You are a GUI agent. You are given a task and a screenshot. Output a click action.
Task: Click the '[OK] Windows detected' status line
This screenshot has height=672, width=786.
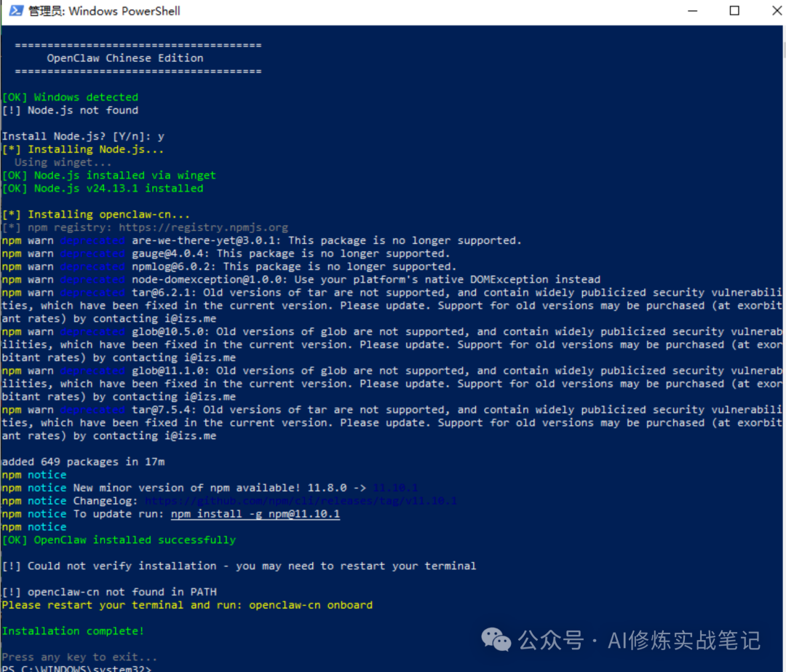[70, 98]
